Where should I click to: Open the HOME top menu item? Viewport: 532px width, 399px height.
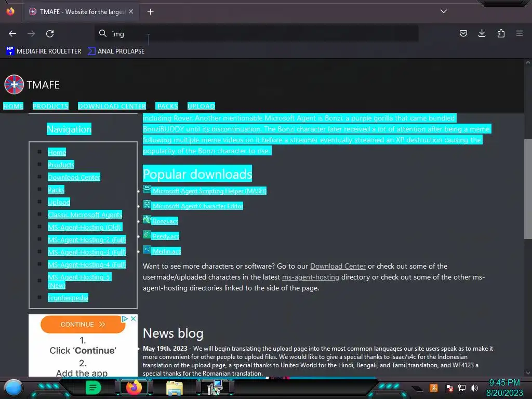tap(13, 106)
